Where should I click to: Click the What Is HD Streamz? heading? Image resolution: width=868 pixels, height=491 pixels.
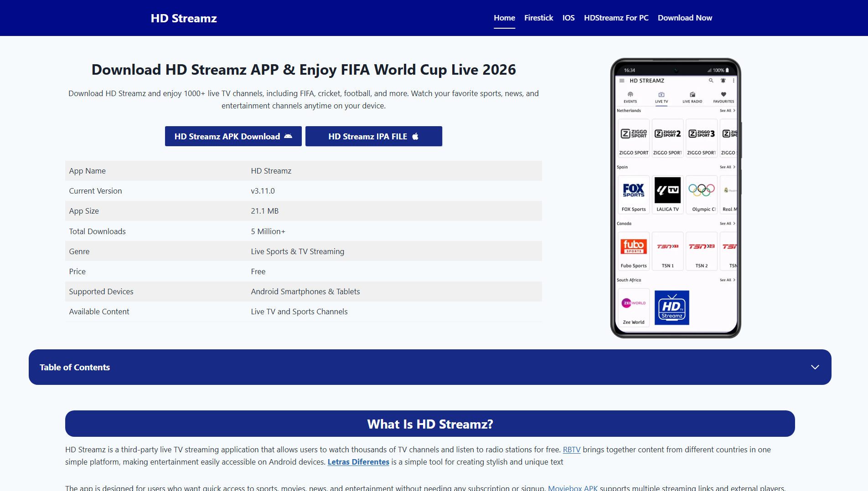[430, 424]
